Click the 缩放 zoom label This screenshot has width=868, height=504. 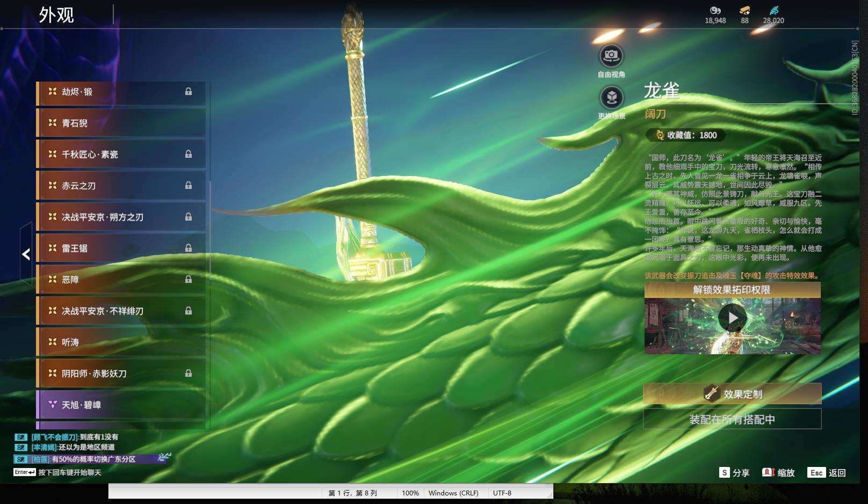click(x=786, y=473)
